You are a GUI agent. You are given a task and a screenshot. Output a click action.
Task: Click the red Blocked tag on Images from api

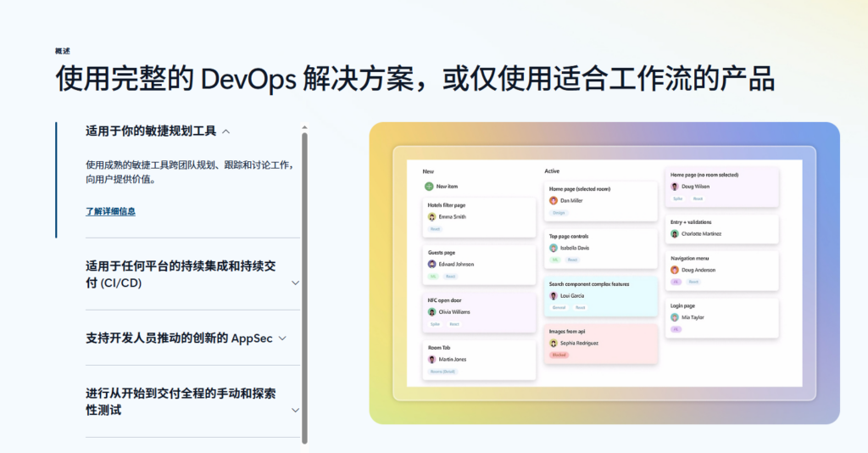(x=559, y=355)
